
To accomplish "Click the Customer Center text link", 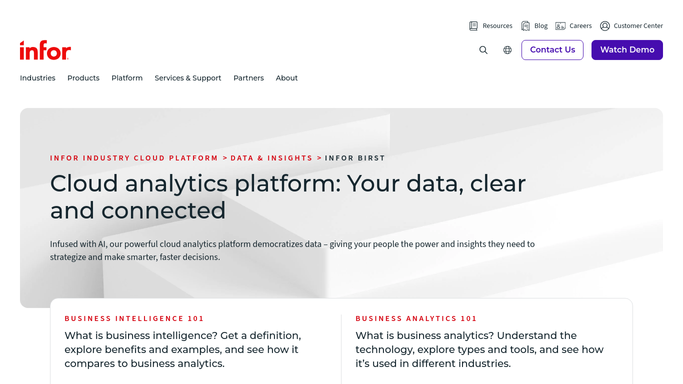I will pos(638,26).
